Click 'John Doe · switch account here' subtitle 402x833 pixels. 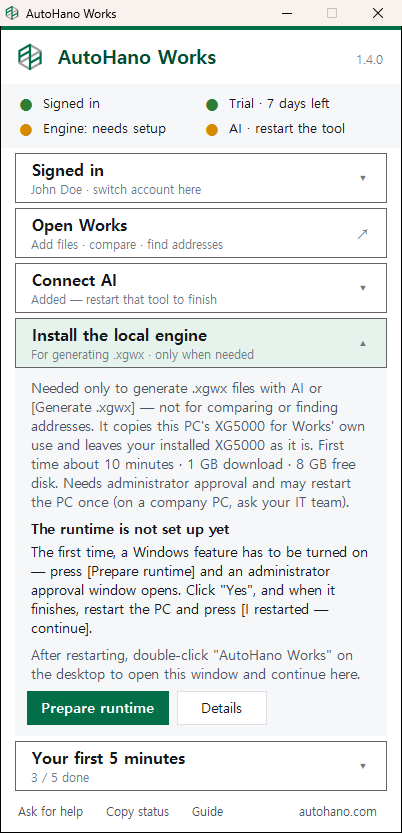tap(116, 189)
